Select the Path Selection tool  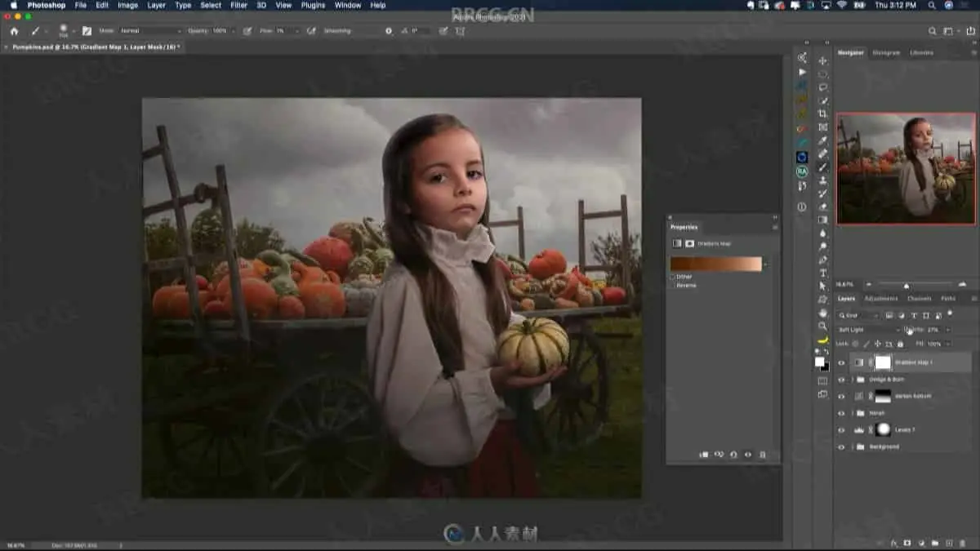[822, 286]
